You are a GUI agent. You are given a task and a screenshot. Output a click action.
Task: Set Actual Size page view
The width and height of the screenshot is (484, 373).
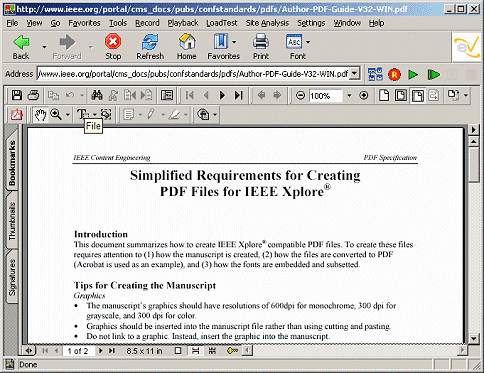384,96
